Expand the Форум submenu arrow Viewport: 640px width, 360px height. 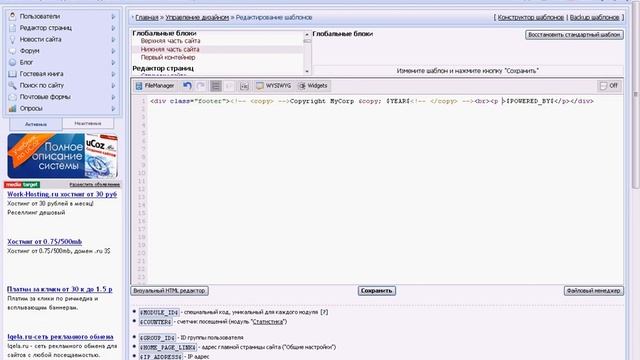(x=113, y=51)
